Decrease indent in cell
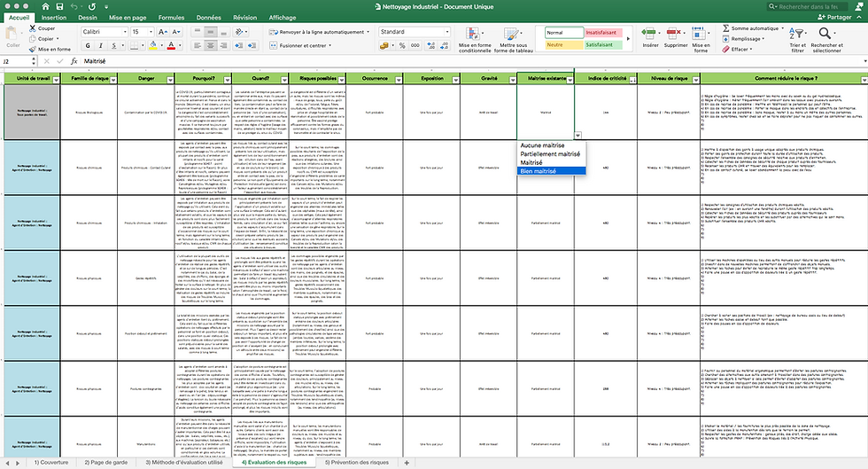The image size is (868, 469). point(238,45)
